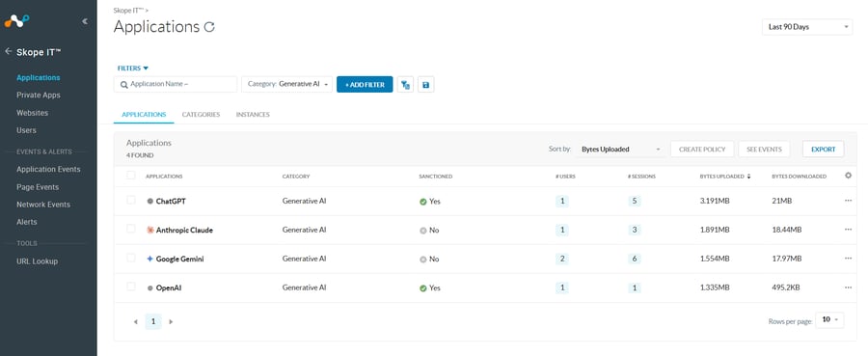Viewport: 868px width, 356px height.
Task: Open the Last 90 Days time range dropdown
Action: pos(807,27)
